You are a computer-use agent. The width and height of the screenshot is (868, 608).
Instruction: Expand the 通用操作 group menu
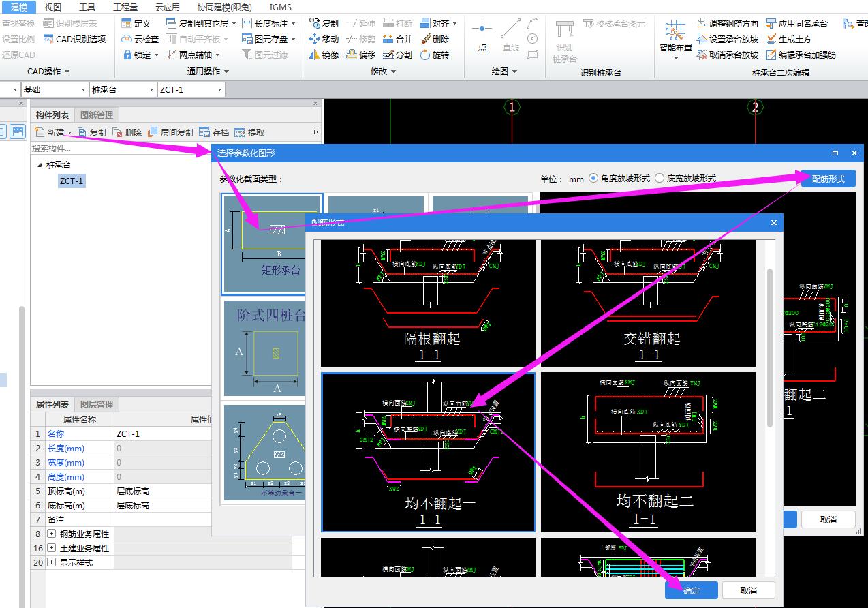[x=208, y=71]
